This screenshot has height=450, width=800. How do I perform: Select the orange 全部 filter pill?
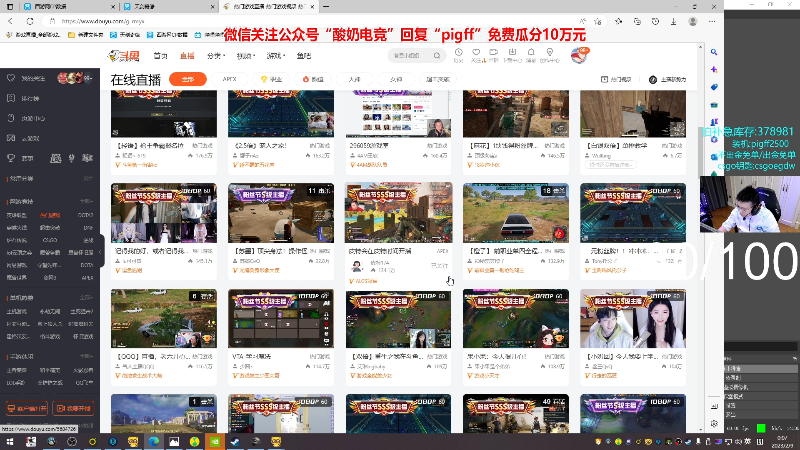188,79
